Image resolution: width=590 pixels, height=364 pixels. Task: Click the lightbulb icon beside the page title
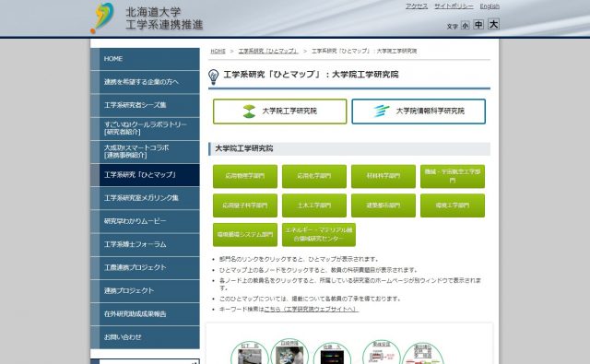click(213, 76)
